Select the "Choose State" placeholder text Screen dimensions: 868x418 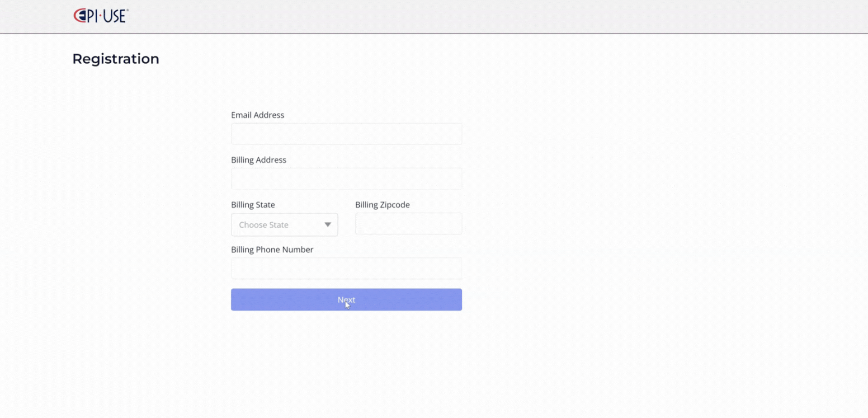(x=264, y=225)
